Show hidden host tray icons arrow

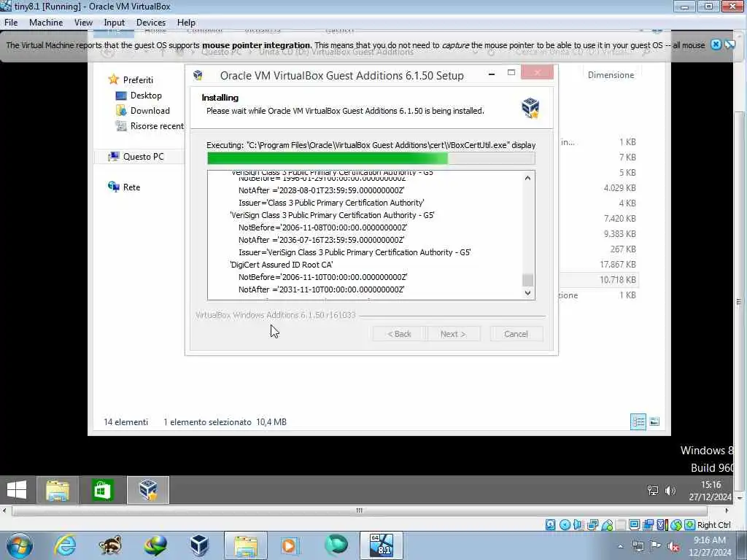point(620,546)
